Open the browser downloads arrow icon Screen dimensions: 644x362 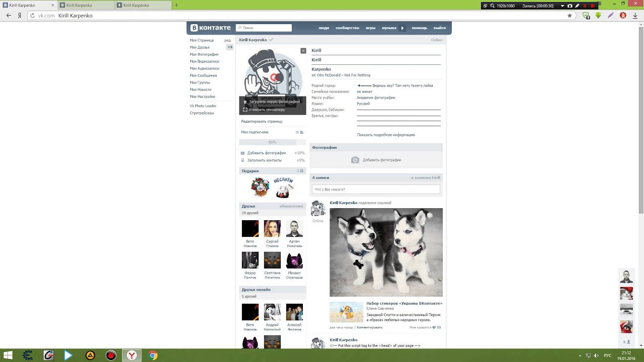pyautogui.click(x=636, y=16)
